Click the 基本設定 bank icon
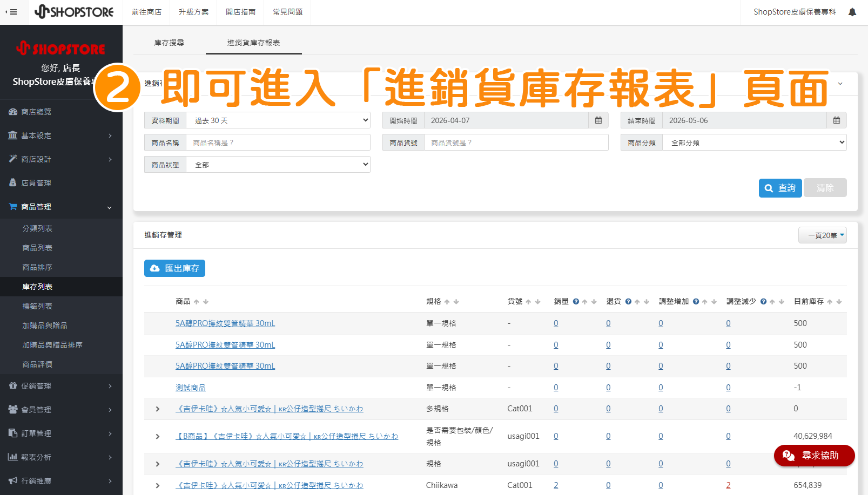The height and width of the screenshot is (495, 868). click(13, 135)
